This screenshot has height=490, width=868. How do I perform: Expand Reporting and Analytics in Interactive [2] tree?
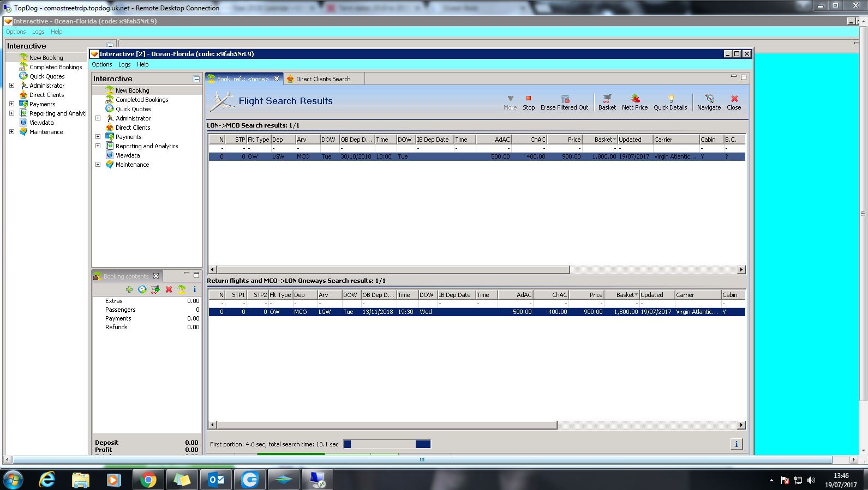tap(98, 146)
